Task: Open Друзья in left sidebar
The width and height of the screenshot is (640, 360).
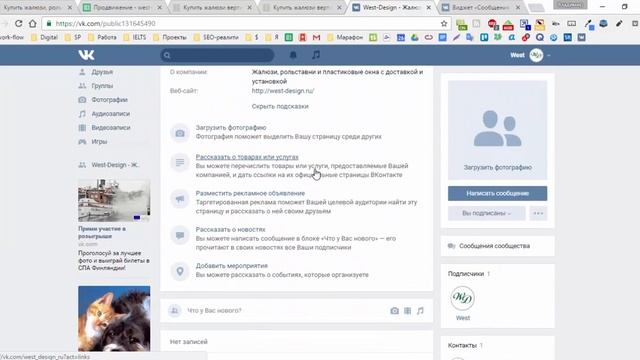Action: [102, 72]
